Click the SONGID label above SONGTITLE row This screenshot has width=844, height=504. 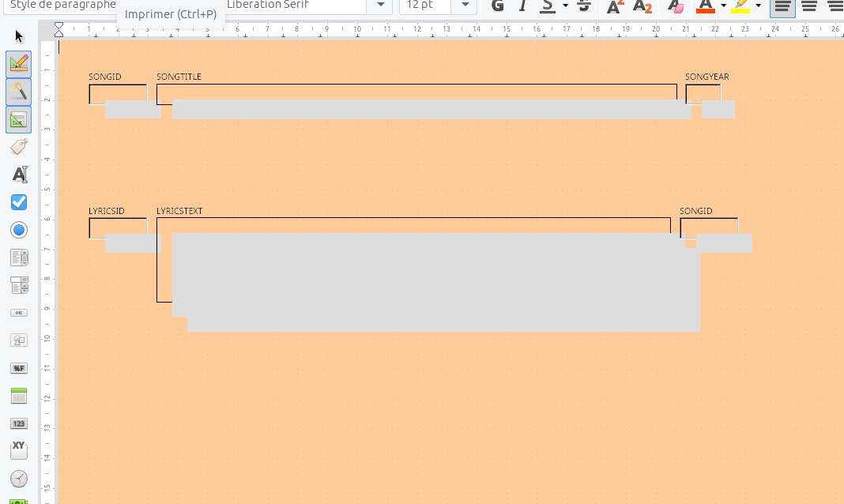click(x=105, y=77)
